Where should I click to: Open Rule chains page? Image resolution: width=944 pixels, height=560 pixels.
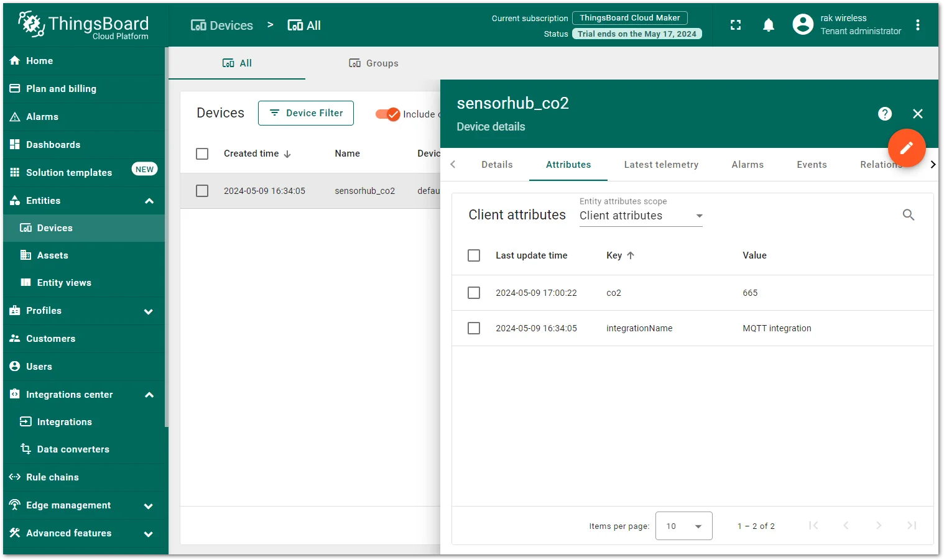coord(84,477)
